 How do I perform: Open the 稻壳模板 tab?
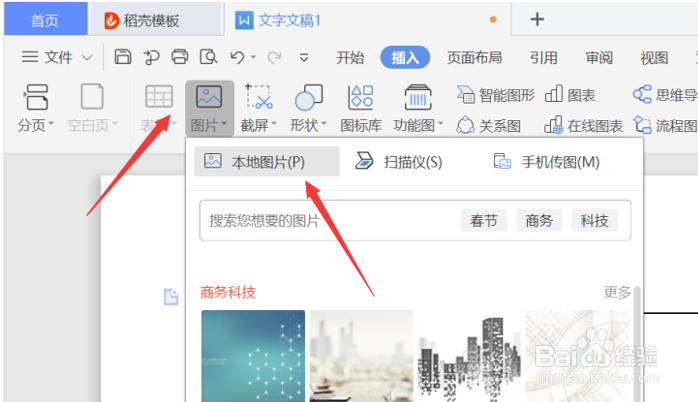click(x=155, y=20)
